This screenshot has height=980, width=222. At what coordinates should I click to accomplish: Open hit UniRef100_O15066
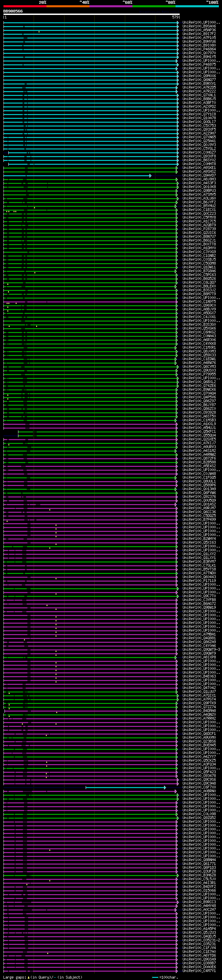(x=199, y=890)
